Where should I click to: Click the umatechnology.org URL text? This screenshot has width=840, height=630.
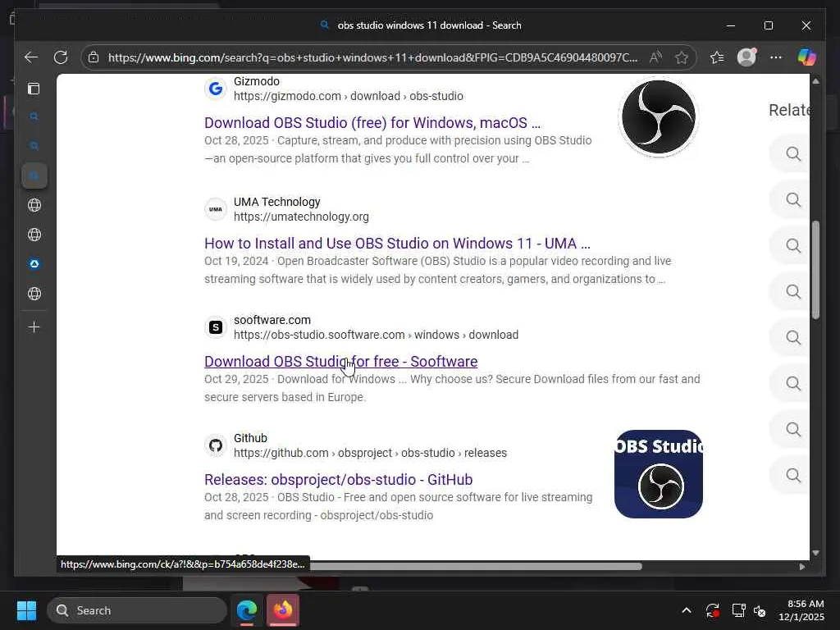click(x=301, y=217)
